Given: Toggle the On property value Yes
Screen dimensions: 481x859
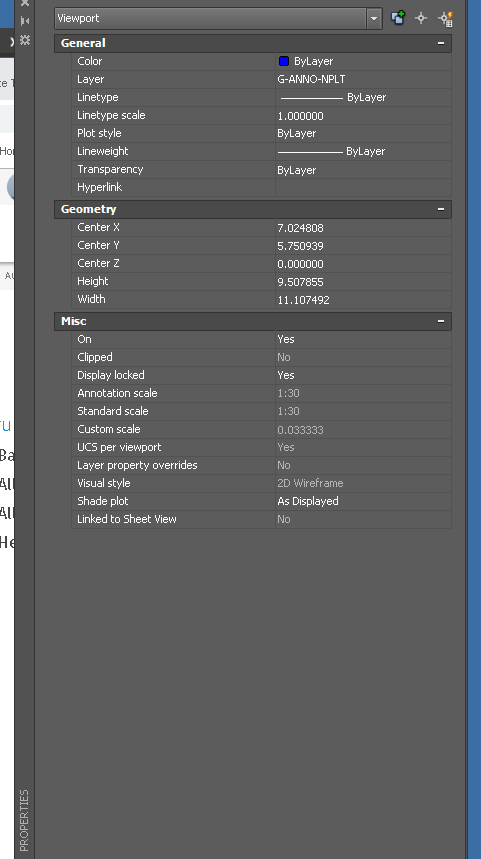Looking at the screenshot, I should (x=285, y=339).
